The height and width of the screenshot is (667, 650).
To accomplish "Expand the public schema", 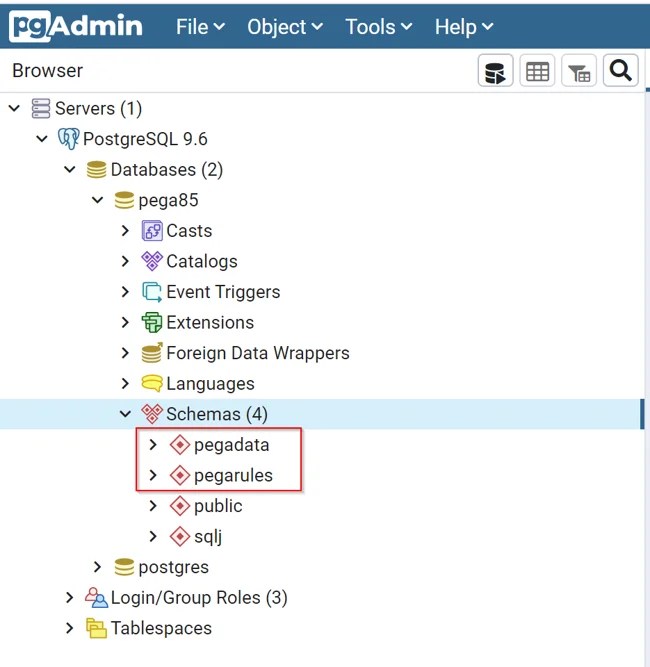I will tap(153, 506).
